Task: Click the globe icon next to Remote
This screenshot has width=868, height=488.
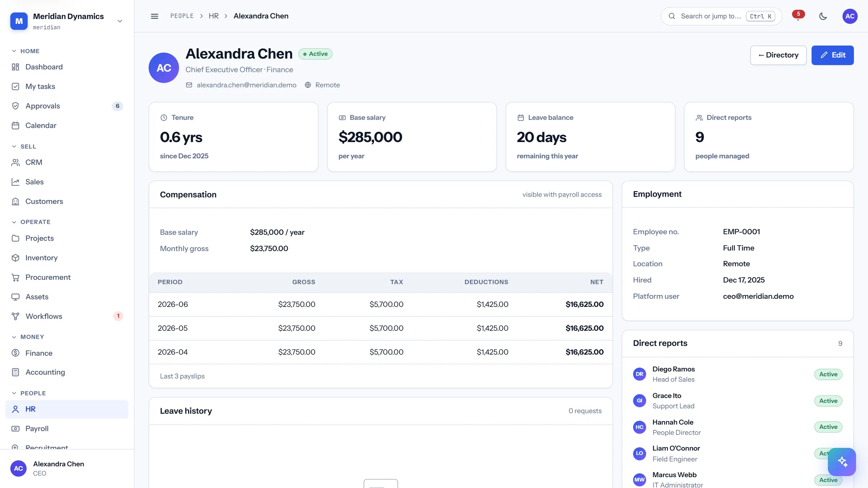Action: pyautogui.click(x=308, y=85)
